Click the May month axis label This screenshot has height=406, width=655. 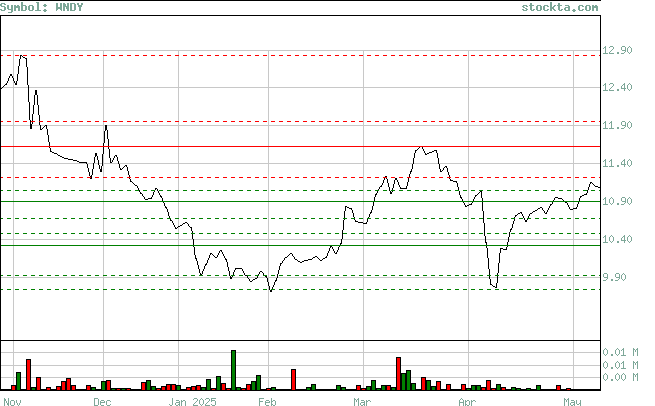click(572, 401)
